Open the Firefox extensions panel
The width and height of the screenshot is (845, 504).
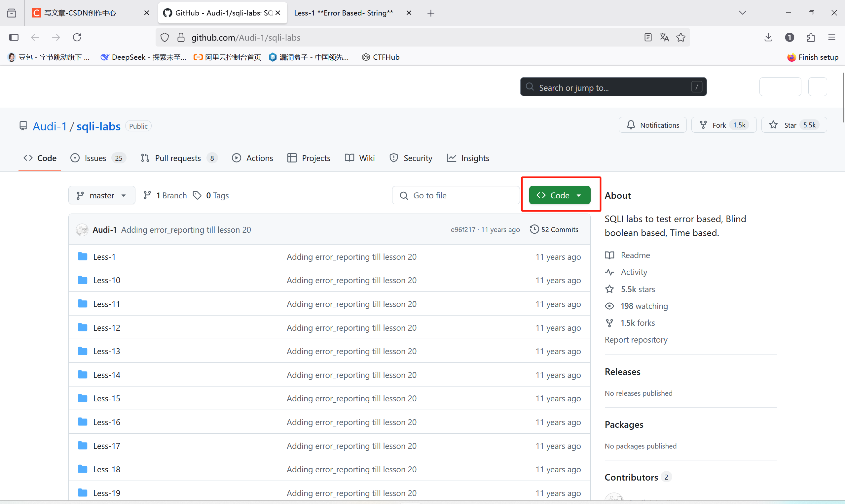point(811,37)
